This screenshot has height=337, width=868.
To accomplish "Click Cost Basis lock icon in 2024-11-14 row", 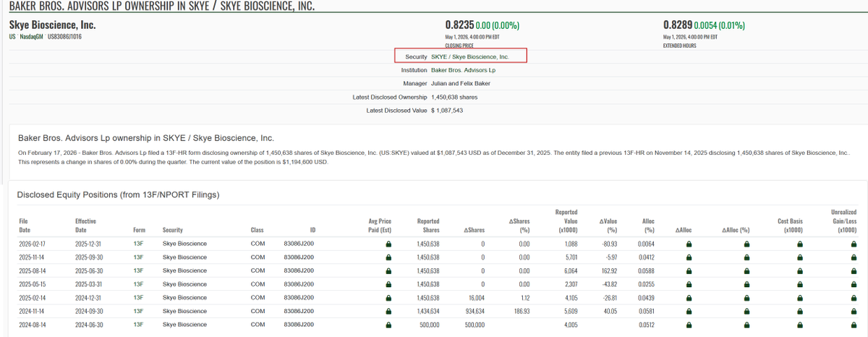I will click(x=799, y=312).
